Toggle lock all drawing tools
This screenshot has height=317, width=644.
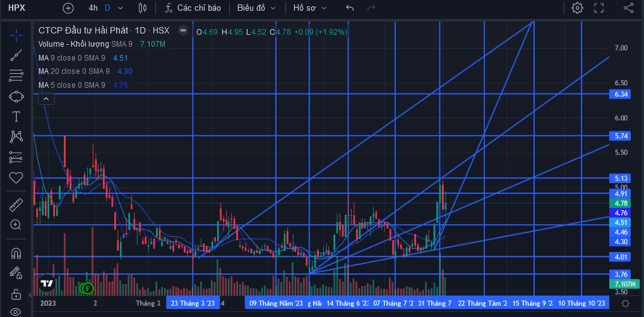(16, 294)
